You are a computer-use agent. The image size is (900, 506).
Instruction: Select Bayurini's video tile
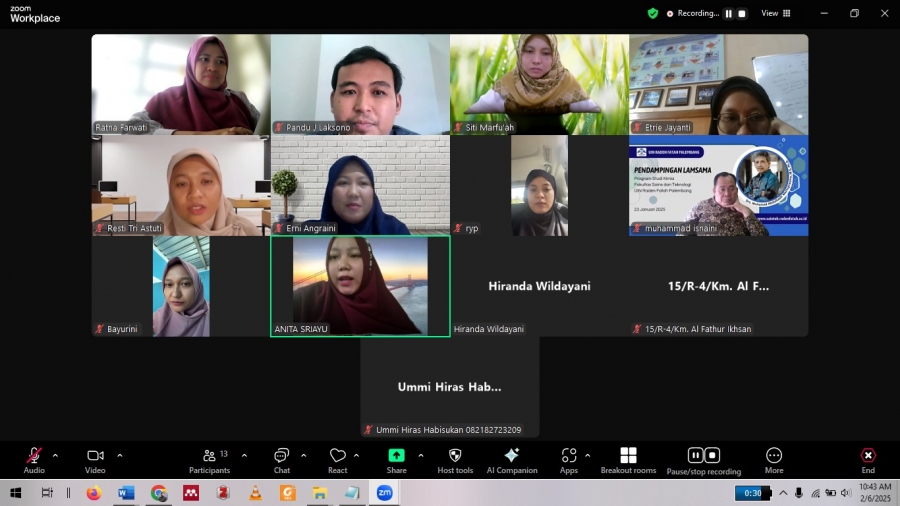tap(181, 286)
